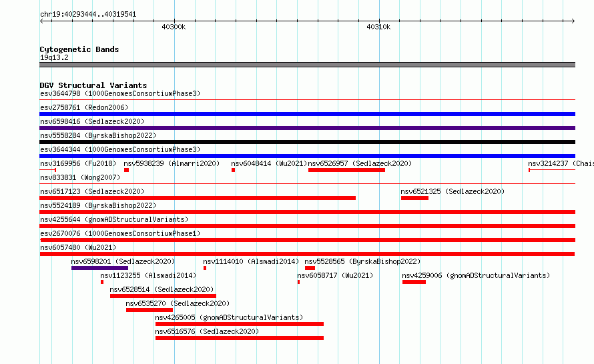
Task: Select the red nsv6057480 variant bar
Action: tap(307, 254)
